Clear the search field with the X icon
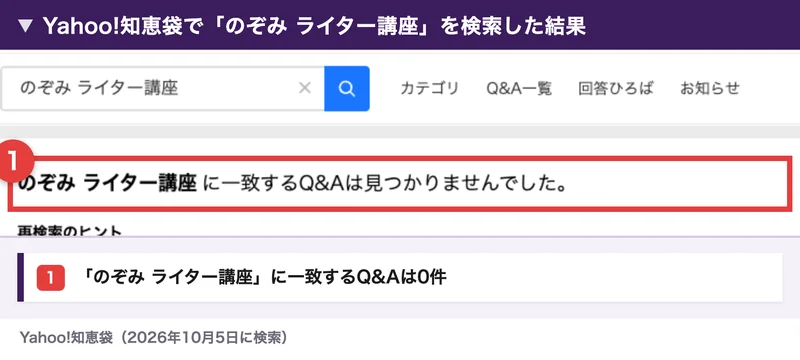This screenshot has height=360, width=800. [x=305, y=89]
